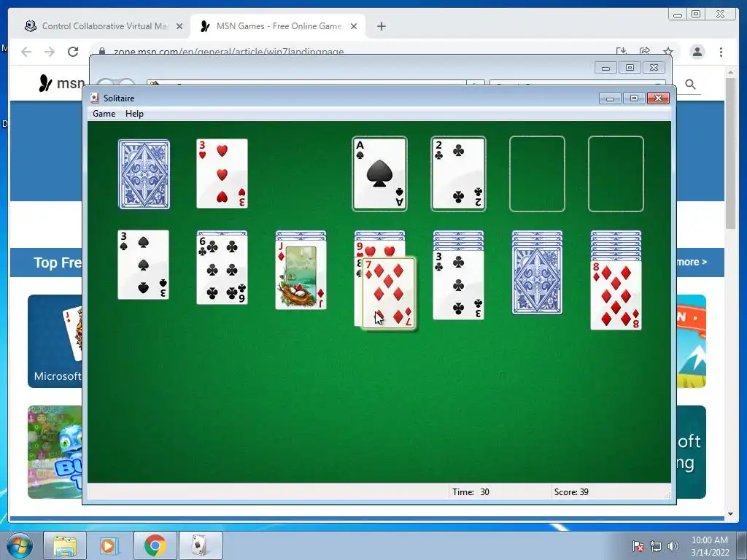Click the Chrome address bar URL
The height and width of the screenshot is (560, 747).
pos(228,51)
